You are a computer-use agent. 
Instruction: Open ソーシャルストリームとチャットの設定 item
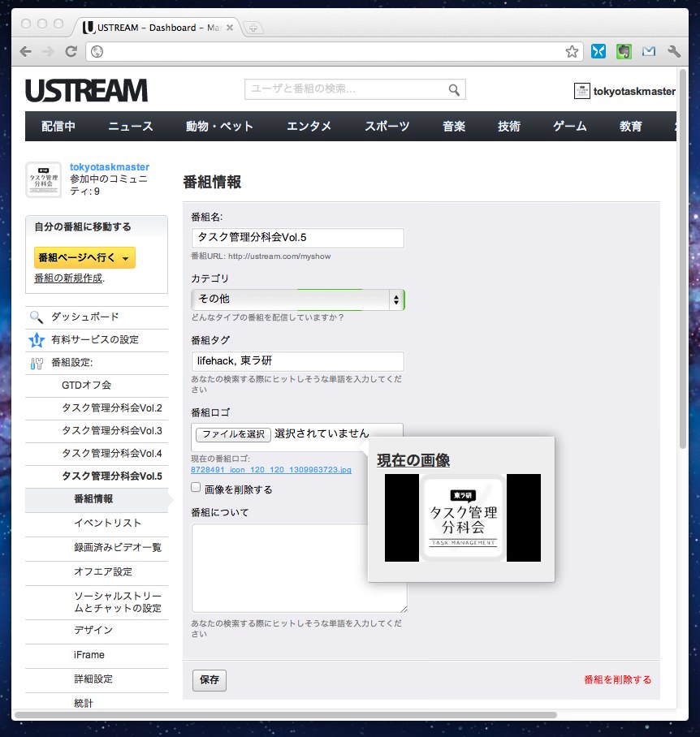(118, 602)
